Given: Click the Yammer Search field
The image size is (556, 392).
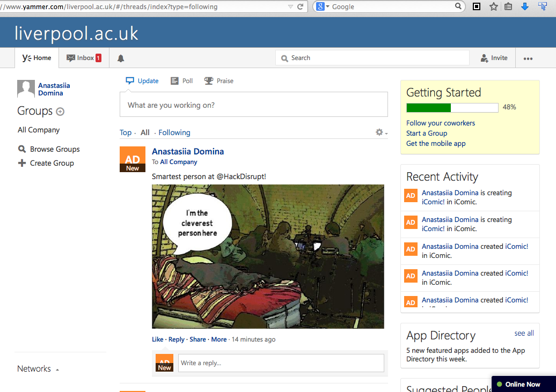Looking at the screenshot, I should (372, 58).
